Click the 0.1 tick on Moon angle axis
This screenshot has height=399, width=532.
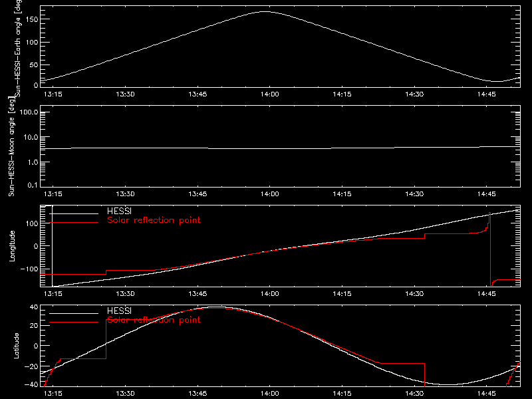(33, 185)
